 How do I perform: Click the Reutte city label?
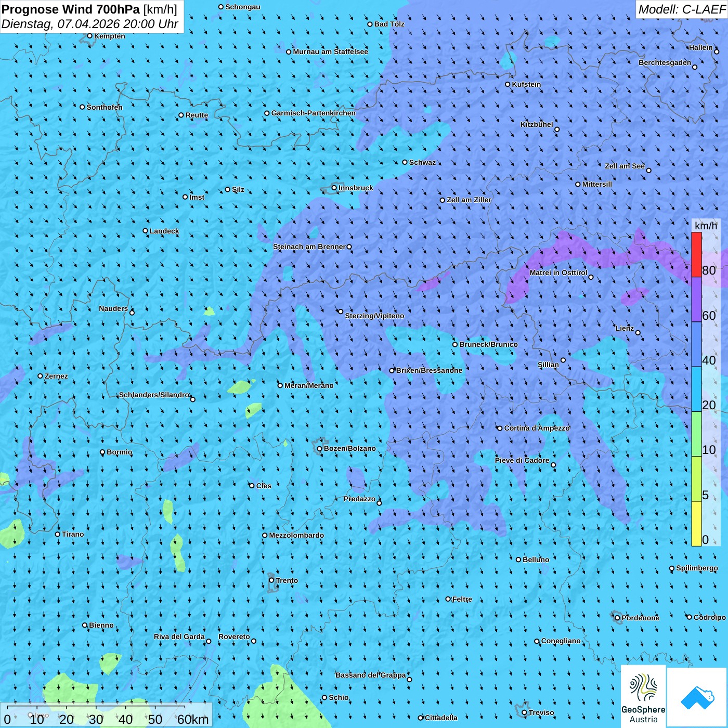[x=197, y=115]
